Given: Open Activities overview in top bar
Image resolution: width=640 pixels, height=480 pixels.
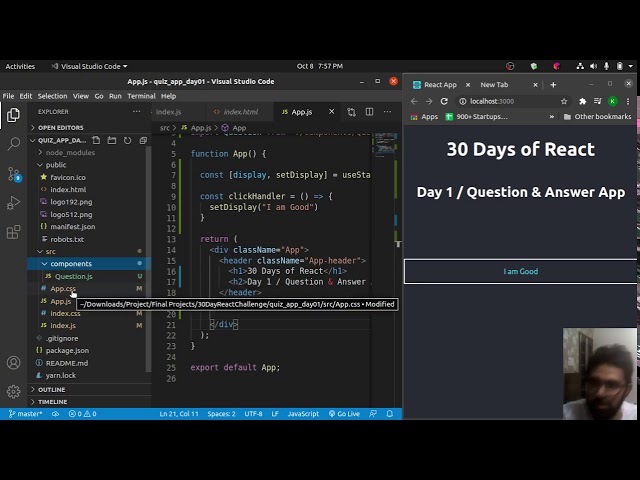Looking at the screenshot, I should [20, 66].
